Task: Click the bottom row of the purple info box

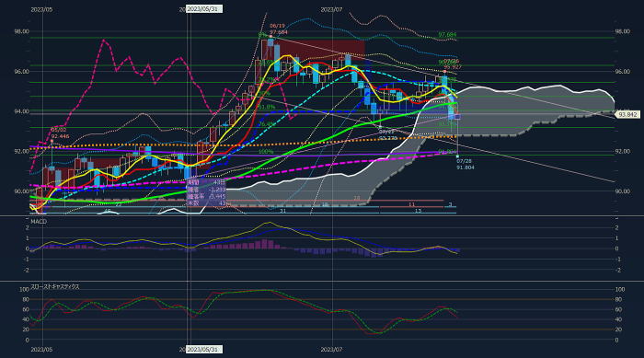Action: pos(206,203)
